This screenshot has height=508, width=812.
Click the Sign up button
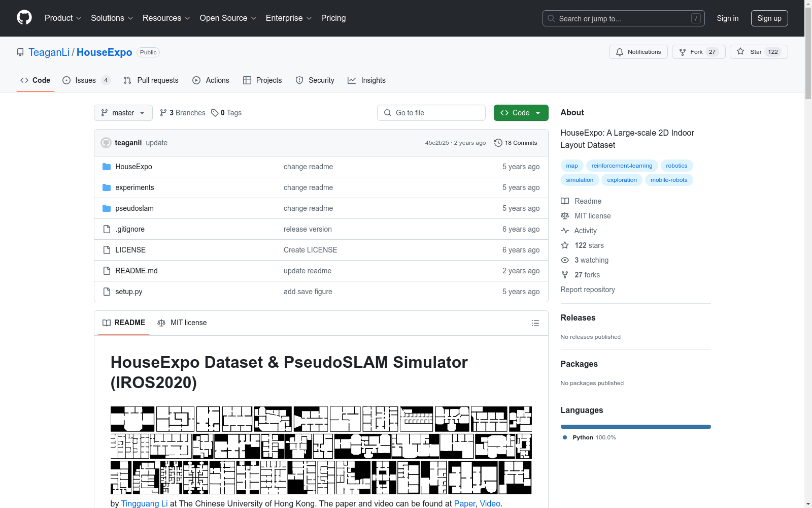[x=769, y=18]
